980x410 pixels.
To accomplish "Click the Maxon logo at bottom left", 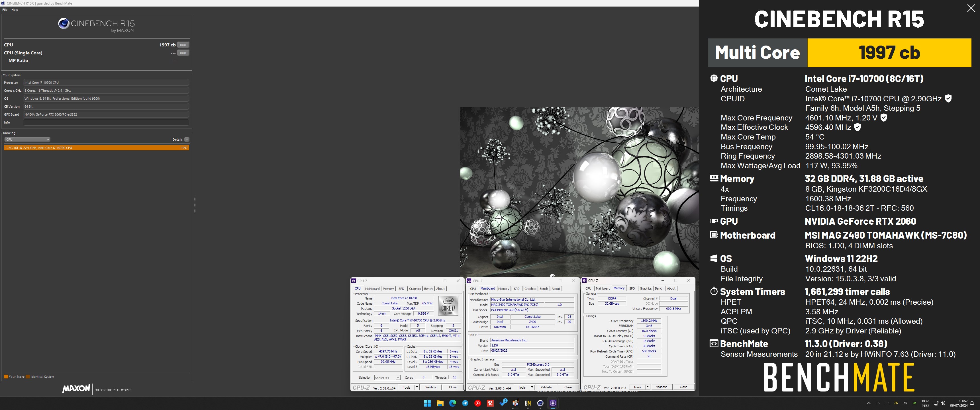I will click(x=76, y=388).
